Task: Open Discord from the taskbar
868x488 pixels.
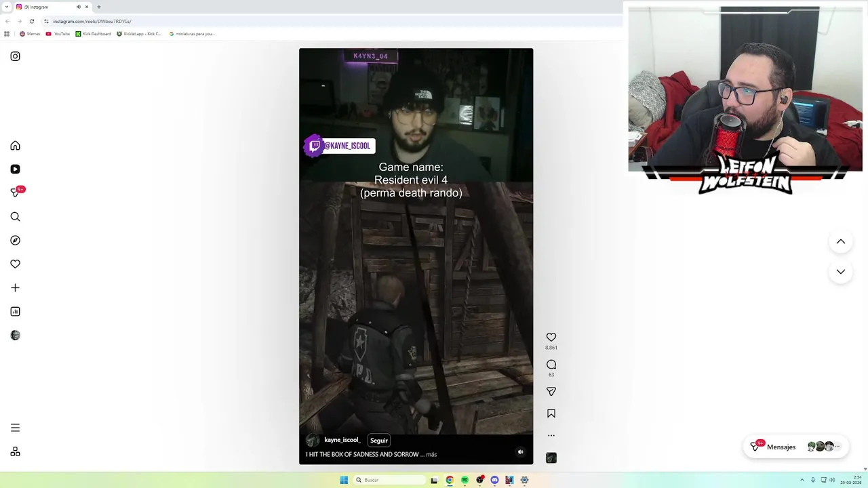Action: point(494,480)
